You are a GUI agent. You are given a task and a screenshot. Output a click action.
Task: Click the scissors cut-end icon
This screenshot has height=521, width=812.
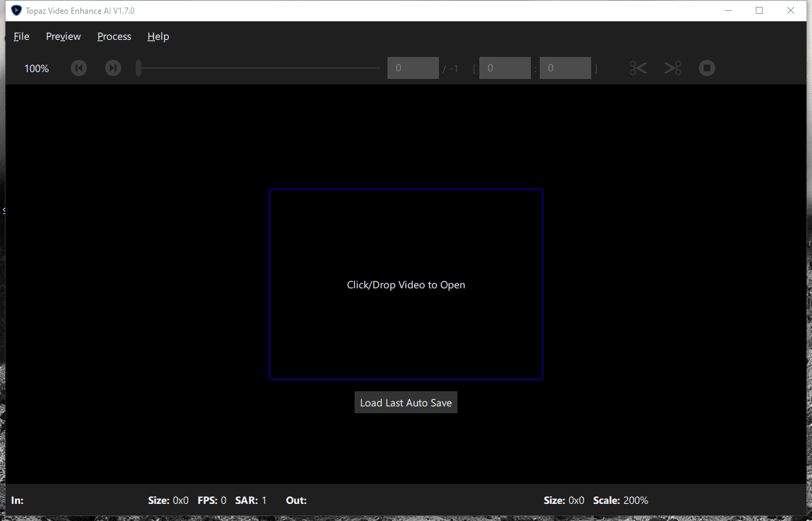coord(673,68)
